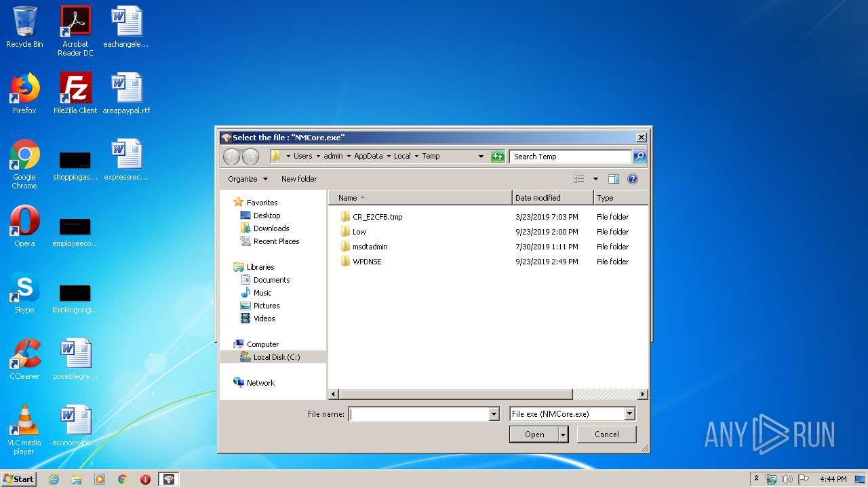Open the Firefox desktop shortcut
Image resolution: width=868 pixels, height=488 pixels.
click(x=24, y=94)
